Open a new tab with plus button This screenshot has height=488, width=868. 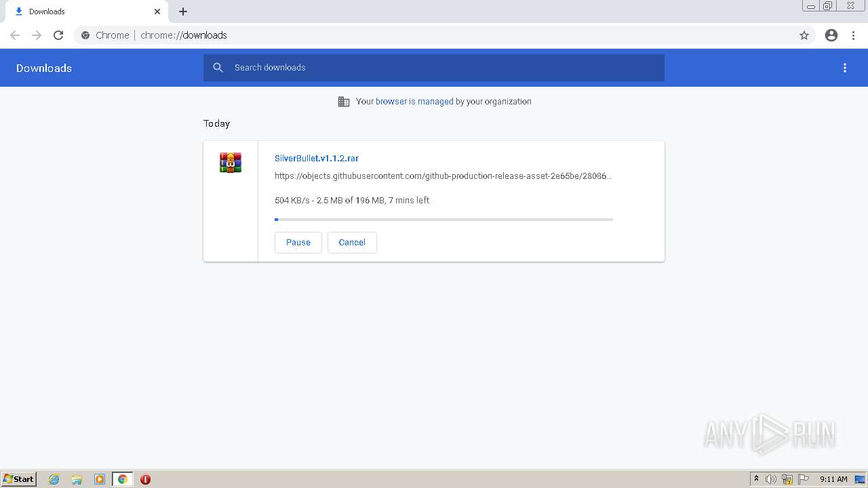(x=183, y=12)
